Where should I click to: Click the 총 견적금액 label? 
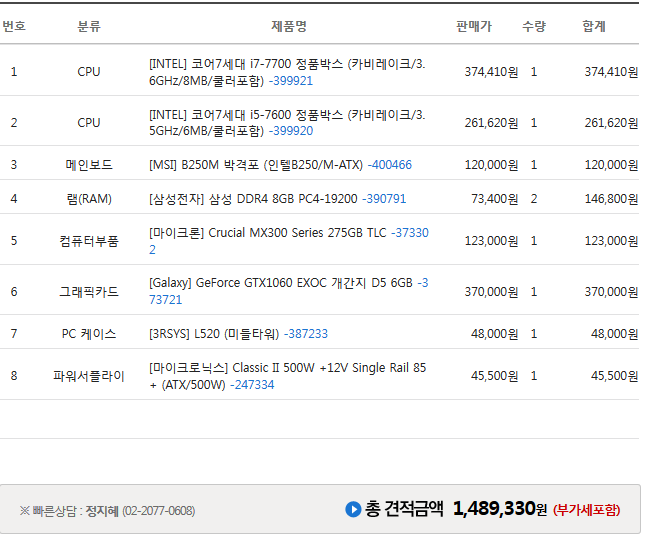[x=404, y=509]
